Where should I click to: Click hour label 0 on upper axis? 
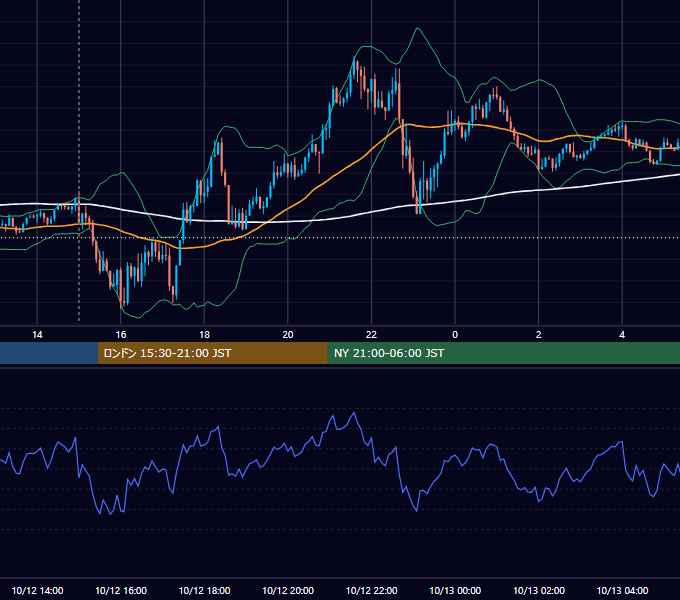pos(455,334)
